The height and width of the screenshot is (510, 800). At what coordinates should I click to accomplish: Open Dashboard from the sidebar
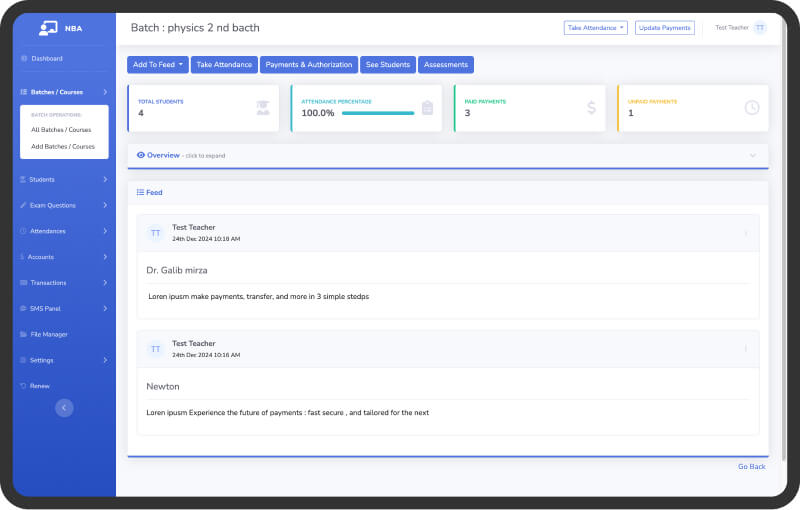46,59
